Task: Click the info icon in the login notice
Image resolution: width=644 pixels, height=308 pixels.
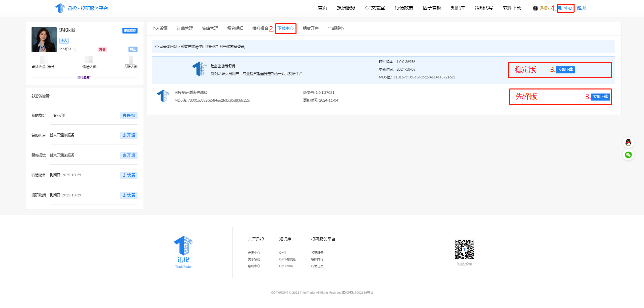Action: tap(157, 47)
